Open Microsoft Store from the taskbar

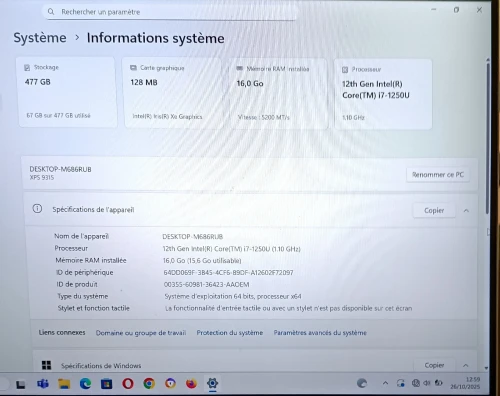107,384
